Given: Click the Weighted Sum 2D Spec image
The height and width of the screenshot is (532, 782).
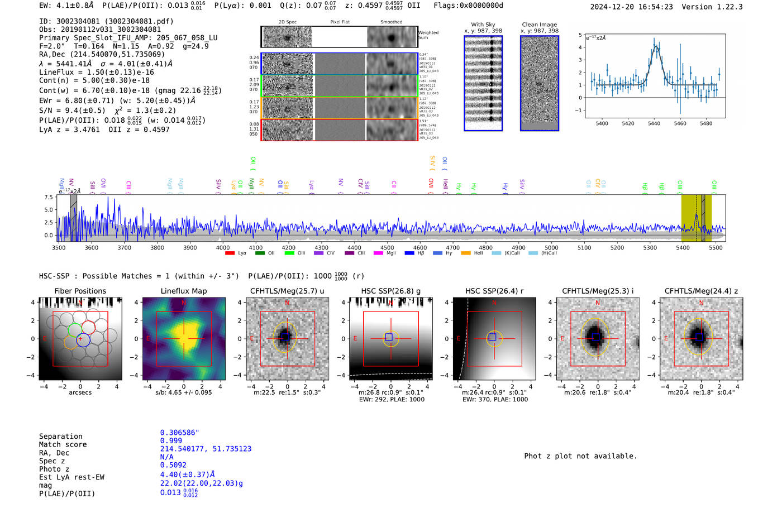Looking at the screenshot, I should coord(287,37).
